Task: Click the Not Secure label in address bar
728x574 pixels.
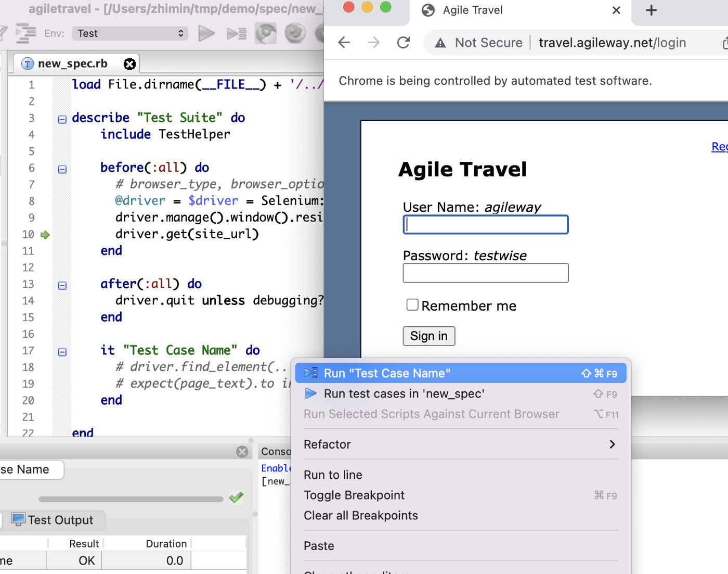Action: (488, 43)
